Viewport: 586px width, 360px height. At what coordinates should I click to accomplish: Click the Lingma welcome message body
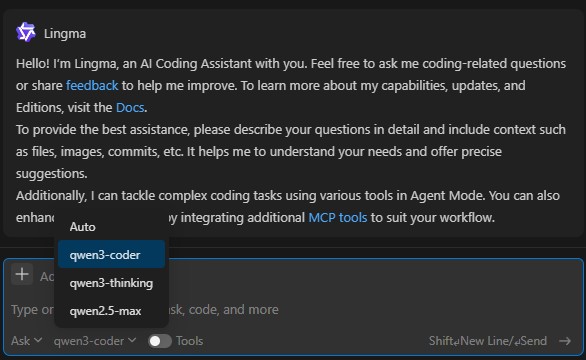[x=291, y=141]
